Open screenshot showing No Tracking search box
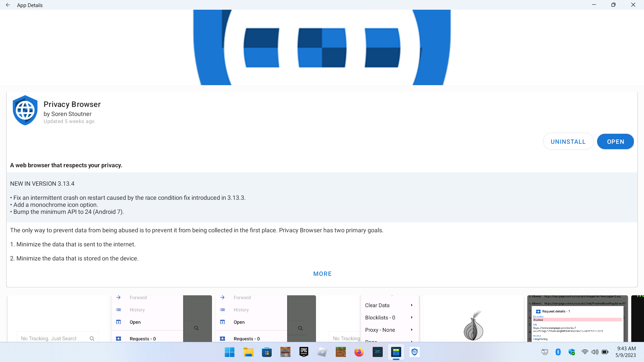 click(57, 319)
